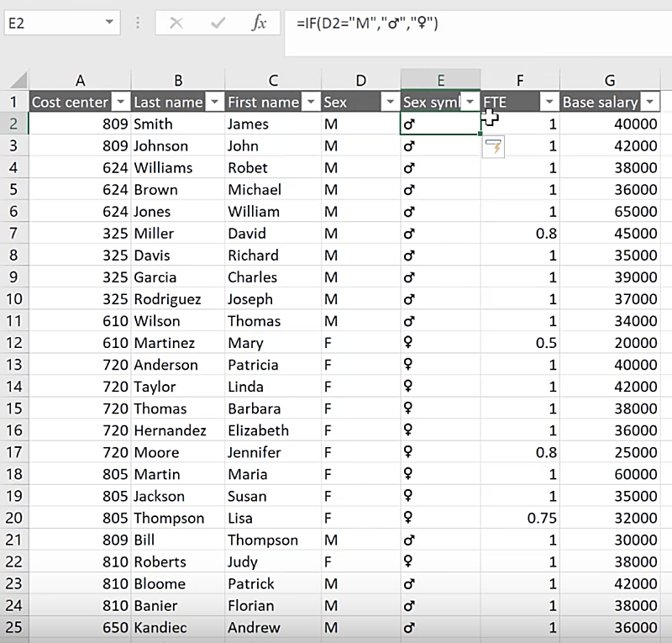
Task: Click the Select All corner triangle
Action: (x=18, y=81)
